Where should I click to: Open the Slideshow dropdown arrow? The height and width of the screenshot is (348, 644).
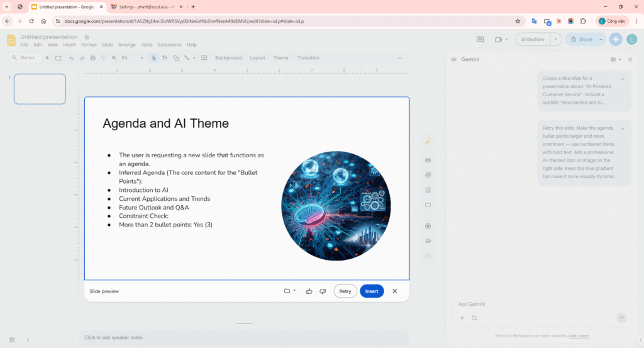click(x=556, y=40)
